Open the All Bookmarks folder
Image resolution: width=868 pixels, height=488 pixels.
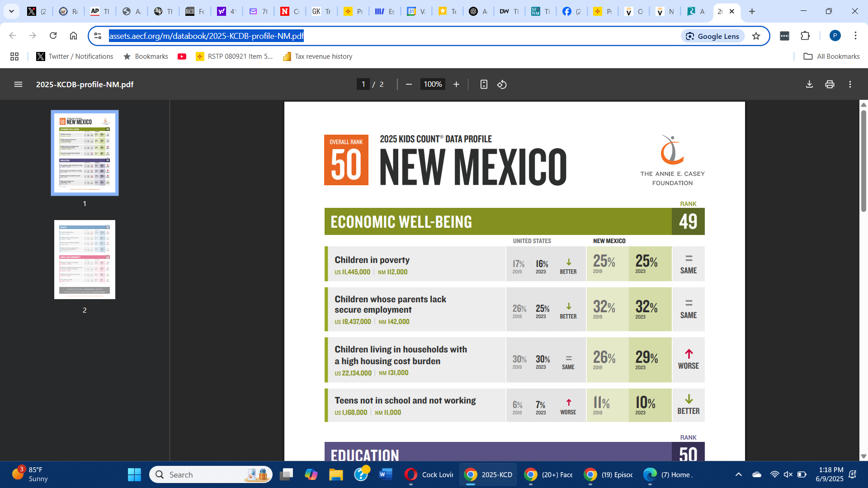pyautogui.click(x=831, y=56)
